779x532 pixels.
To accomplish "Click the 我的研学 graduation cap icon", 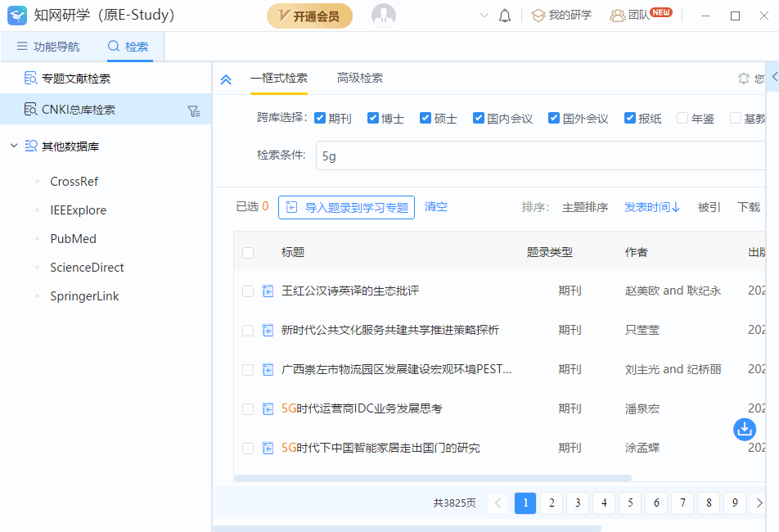I will [x=538, y=14].
